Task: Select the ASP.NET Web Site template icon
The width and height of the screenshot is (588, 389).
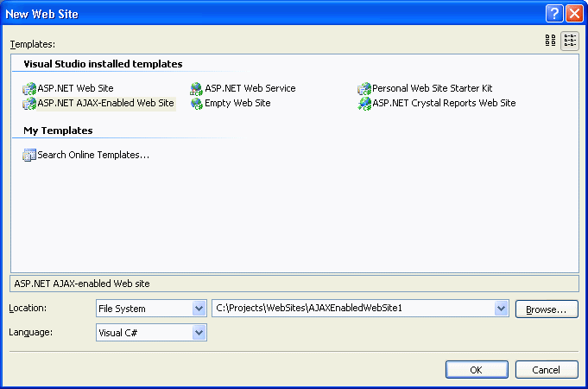Action: point(29,89)
